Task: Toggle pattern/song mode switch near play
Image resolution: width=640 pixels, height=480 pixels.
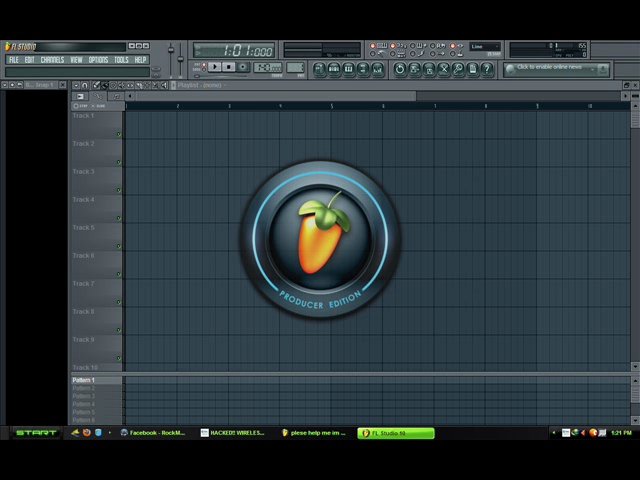Action: click(x=204, y=67)
